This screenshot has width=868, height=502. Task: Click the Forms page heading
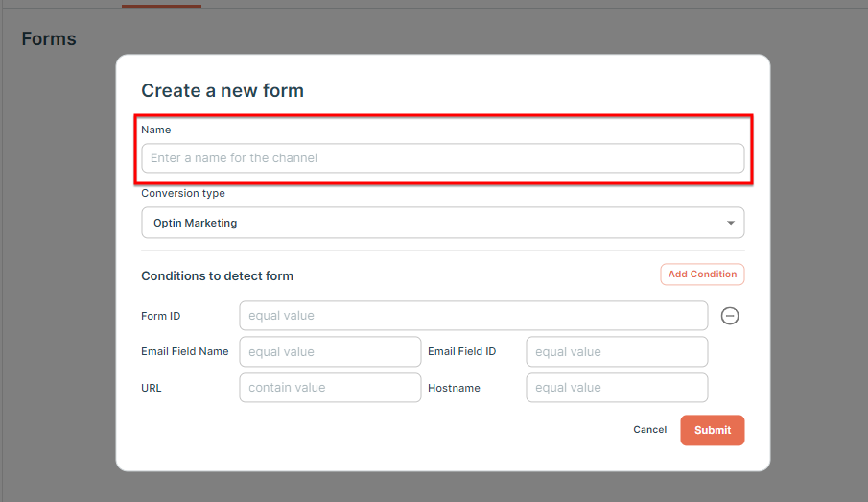pyautogui.click(x=49, y=38)
